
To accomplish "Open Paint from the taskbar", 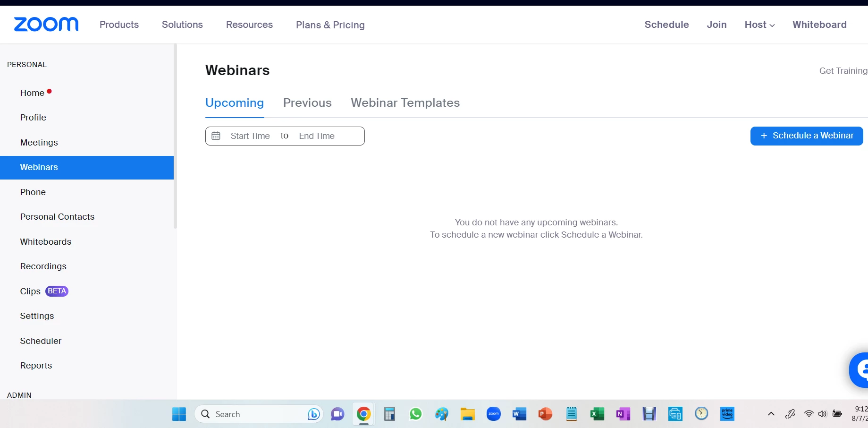I will tap(442, 414).
